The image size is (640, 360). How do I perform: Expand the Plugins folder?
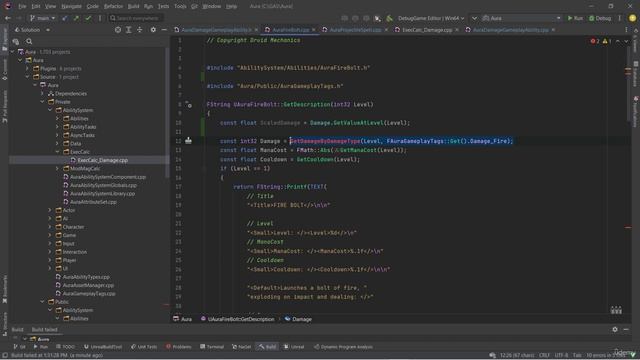pyautogui.click(x=27, y=69)
